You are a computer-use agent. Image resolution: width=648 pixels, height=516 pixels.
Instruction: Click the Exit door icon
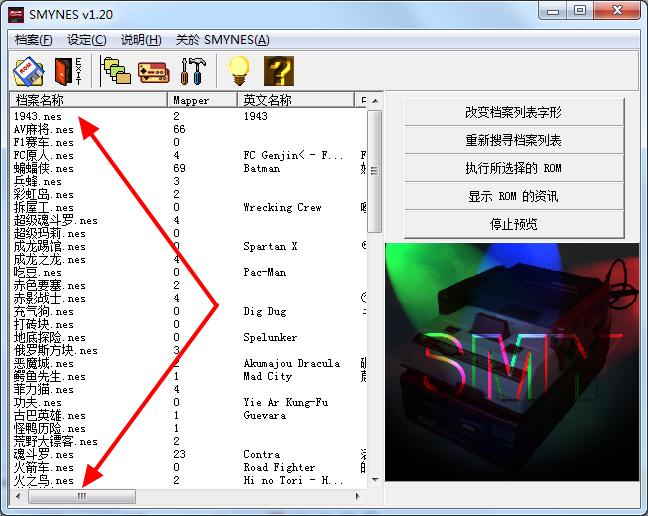click(x=68, y=71)
